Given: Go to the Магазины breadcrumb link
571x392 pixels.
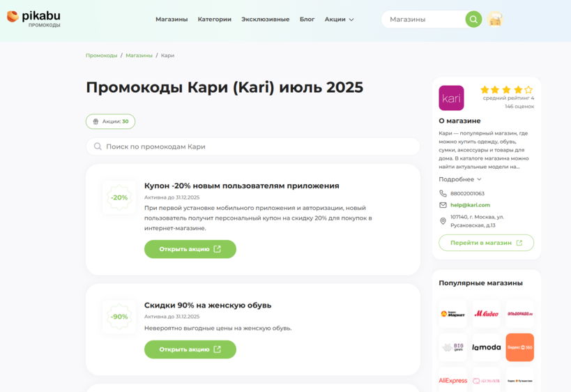Looking at the screenshot, I should click(139, 55).
